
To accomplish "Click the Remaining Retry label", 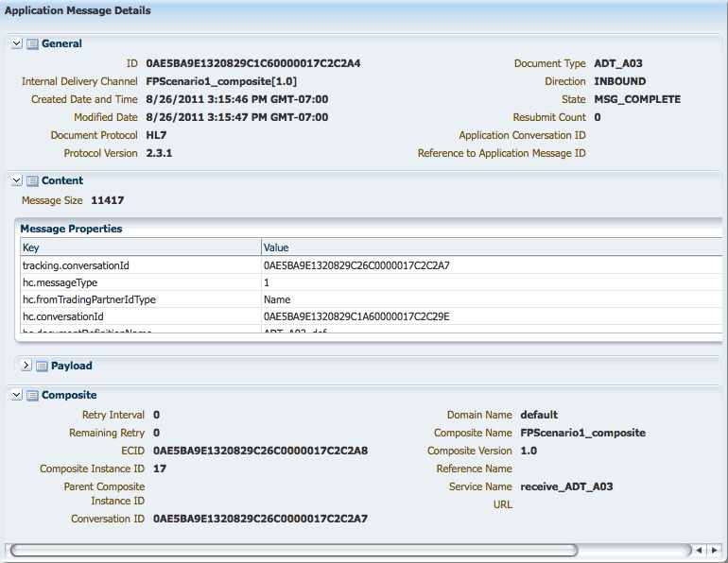I will 107,434.
